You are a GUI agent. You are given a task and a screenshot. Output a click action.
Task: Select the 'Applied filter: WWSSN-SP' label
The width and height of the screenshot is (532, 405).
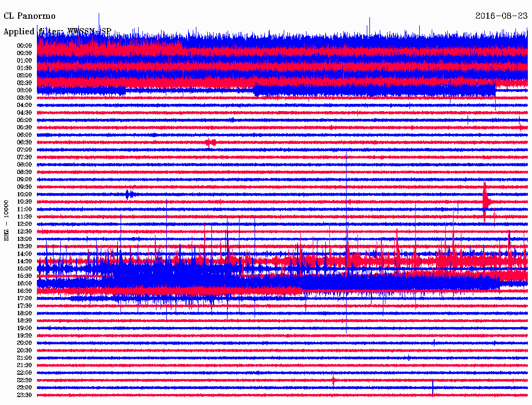57,32
